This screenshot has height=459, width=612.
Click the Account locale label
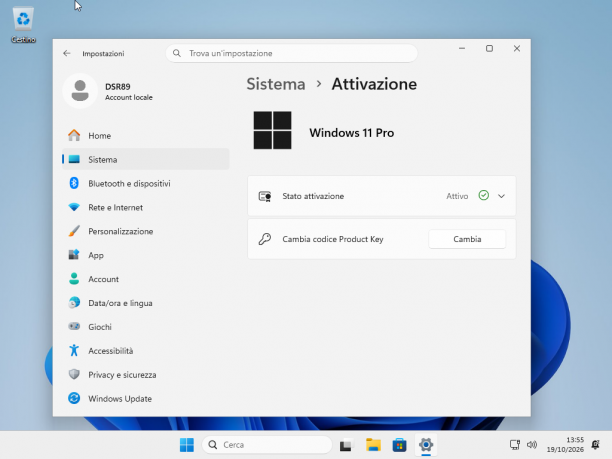pyautogui.click(x=129, y=97)
